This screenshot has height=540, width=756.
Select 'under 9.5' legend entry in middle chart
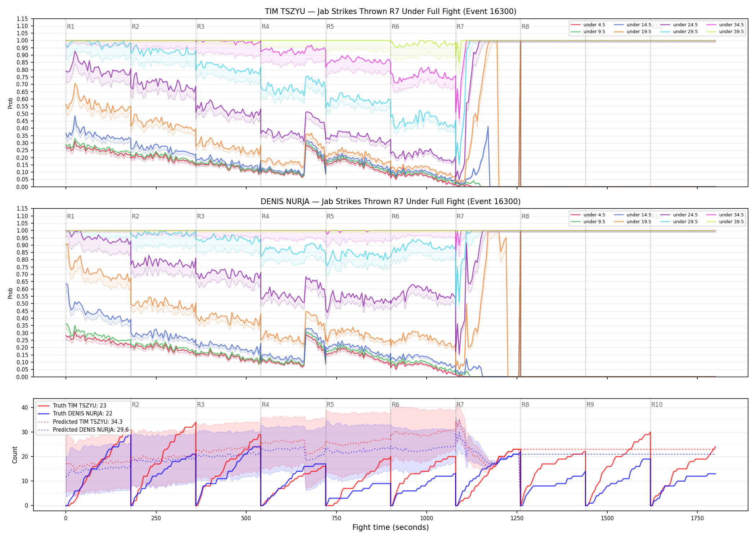point(588,222)
